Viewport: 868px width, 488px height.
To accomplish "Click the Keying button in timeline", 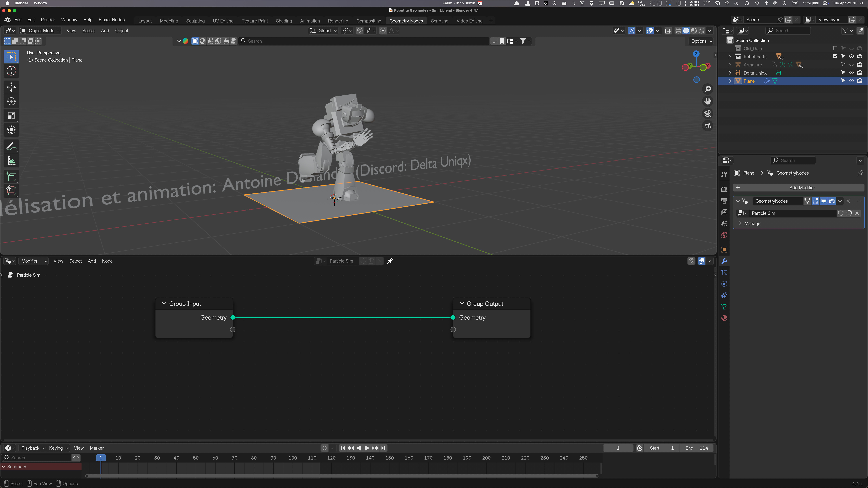I will pyautogui.click(x=59, y=448).
